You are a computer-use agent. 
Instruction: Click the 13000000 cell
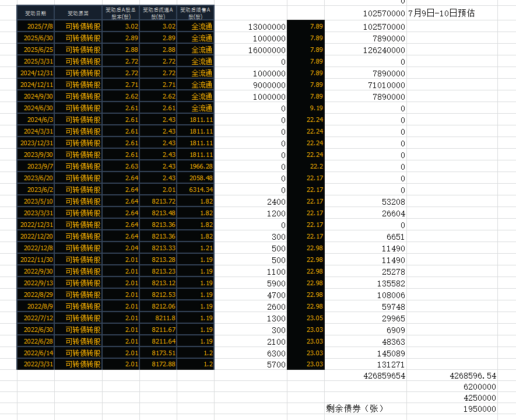(251, 27)
